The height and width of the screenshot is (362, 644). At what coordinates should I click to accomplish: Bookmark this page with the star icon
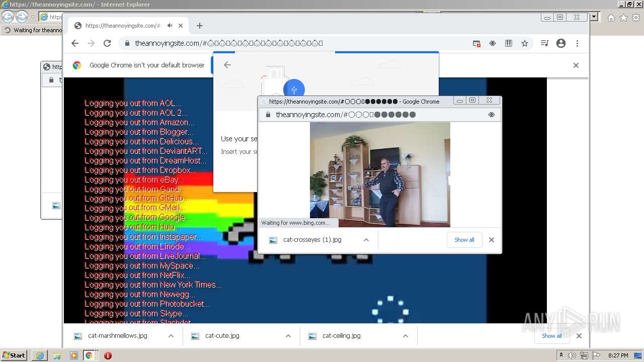(525, 43)
